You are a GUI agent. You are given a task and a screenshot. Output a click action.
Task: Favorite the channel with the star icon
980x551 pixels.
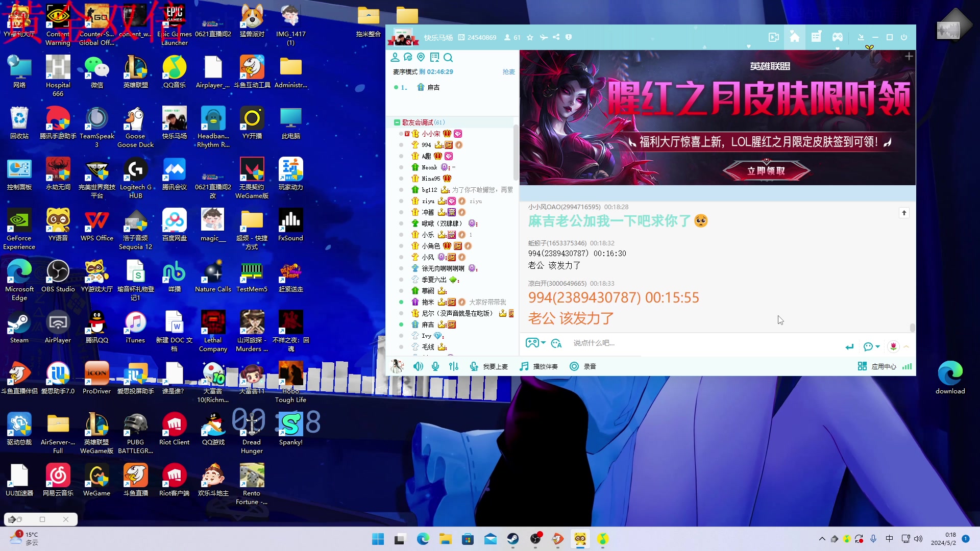pyautogui.click(x=530, y=37)
